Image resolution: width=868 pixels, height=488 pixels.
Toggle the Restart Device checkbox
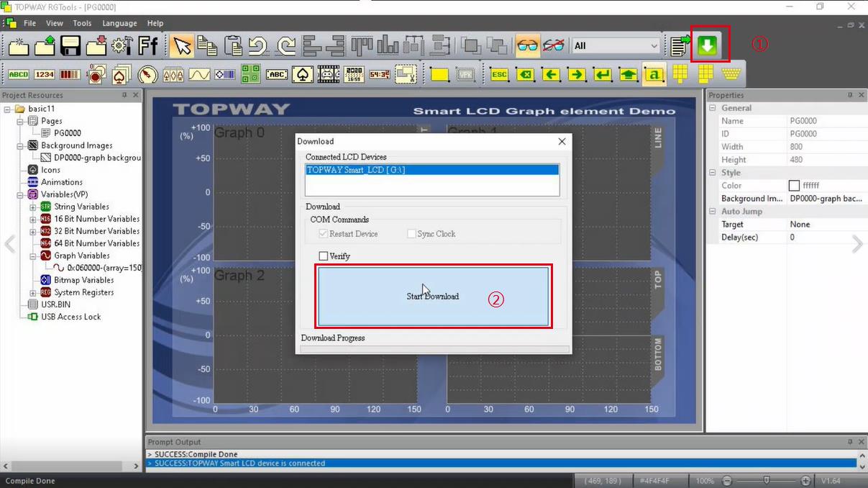(324, 234)
